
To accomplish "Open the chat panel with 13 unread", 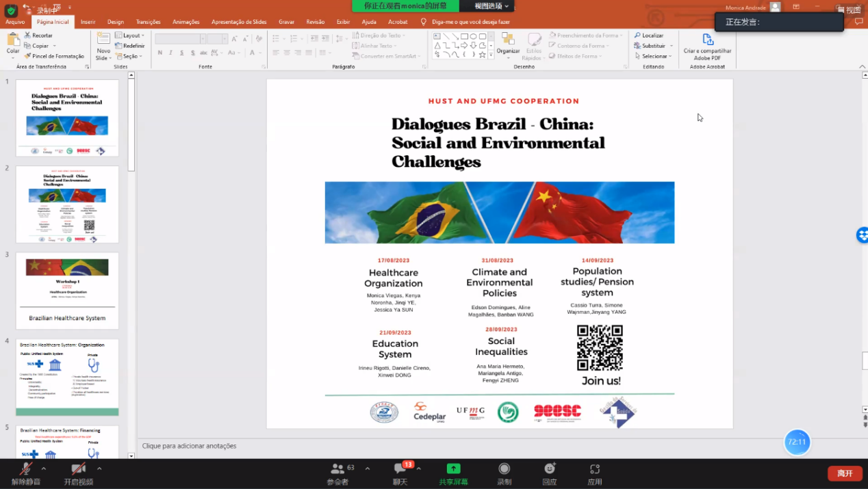I will coord(400,469).
